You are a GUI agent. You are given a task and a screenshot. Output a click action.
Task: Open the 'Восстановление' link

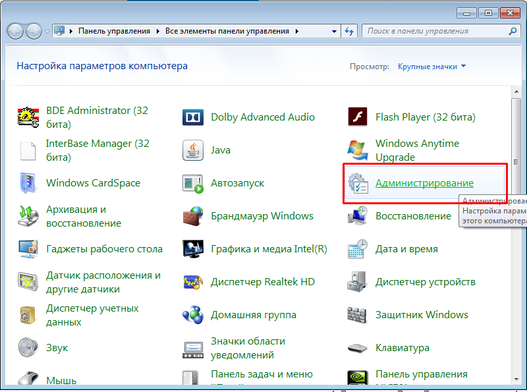tap(413, 216)
